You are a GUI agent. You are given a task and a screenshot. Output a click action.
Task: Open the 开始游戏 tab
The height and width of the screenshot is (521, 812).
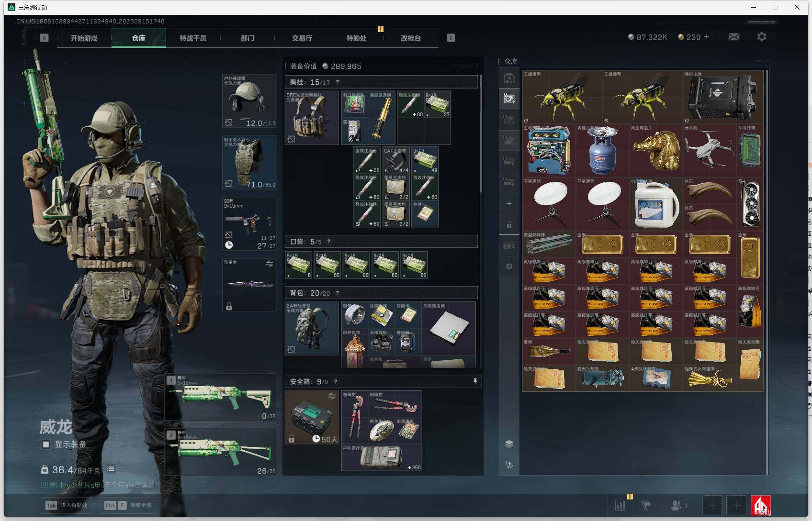(84, 38)
